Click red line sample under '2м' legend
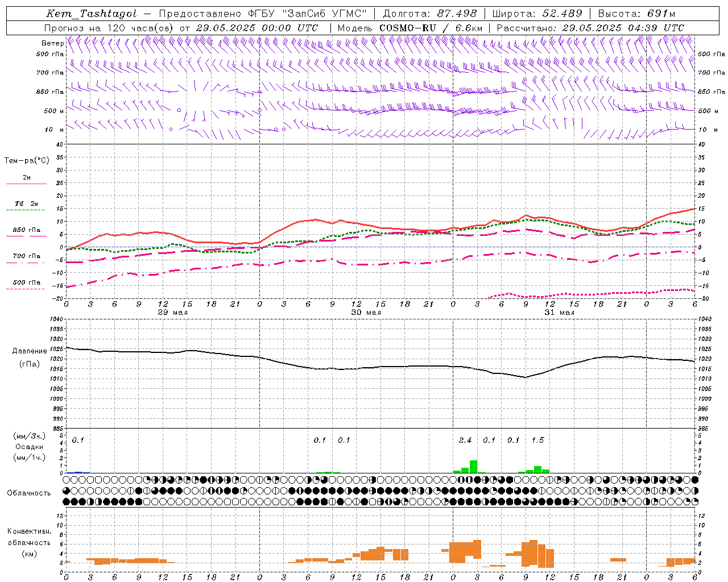The width and height of the screenshot is (728, 582). click(26, 184)
